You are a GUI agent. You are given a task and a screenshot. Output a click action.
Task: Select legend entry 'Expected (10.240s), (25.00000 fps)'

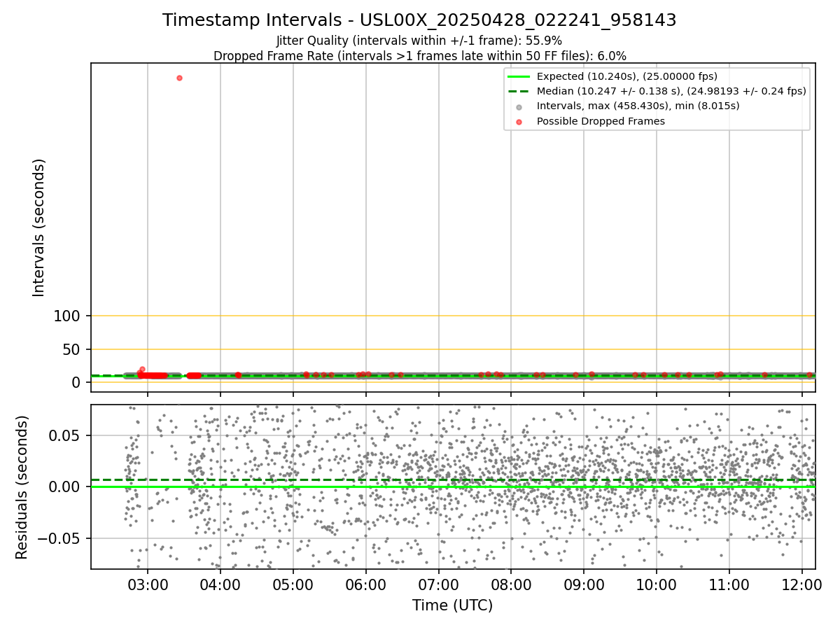626,76
